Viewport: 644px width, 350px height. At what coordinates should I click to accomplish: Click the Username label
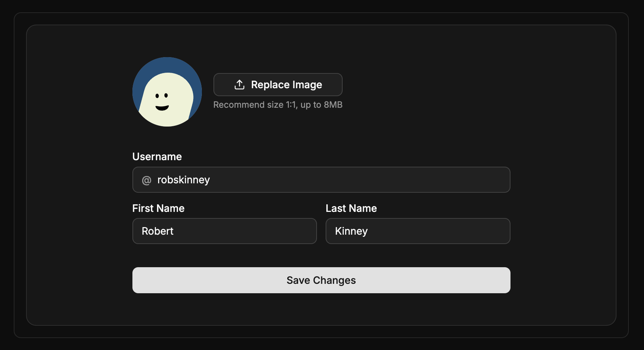point(157,157)
